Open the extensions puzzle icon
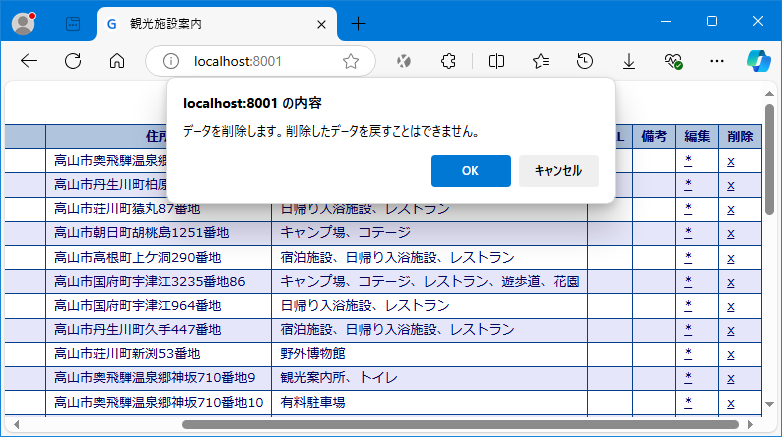The image size is (782, 437). 448,61
